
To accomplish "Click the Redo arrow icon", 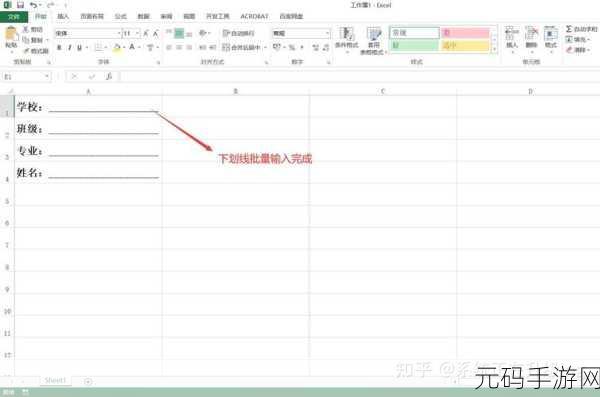I will pos(50,5).
